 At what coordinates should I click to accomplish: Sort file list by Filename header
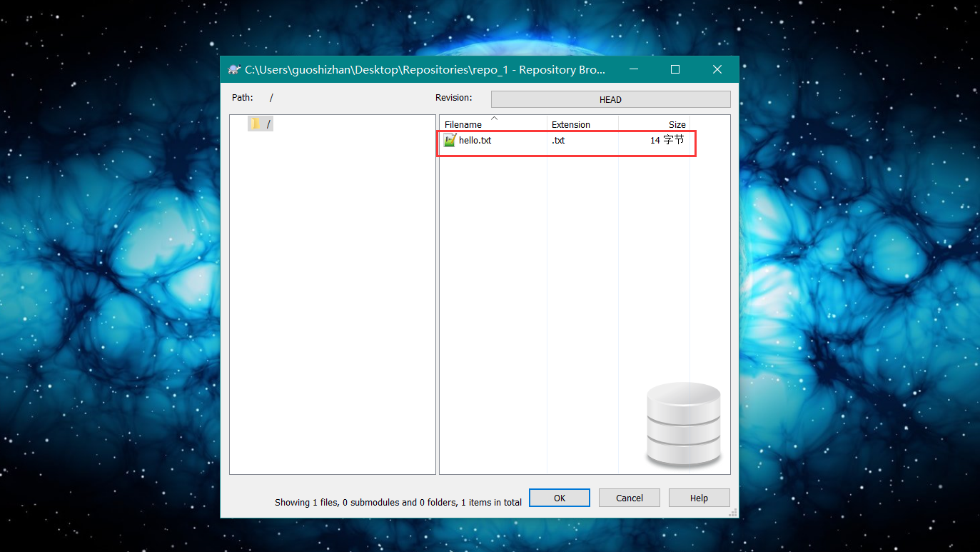(463, 125)
